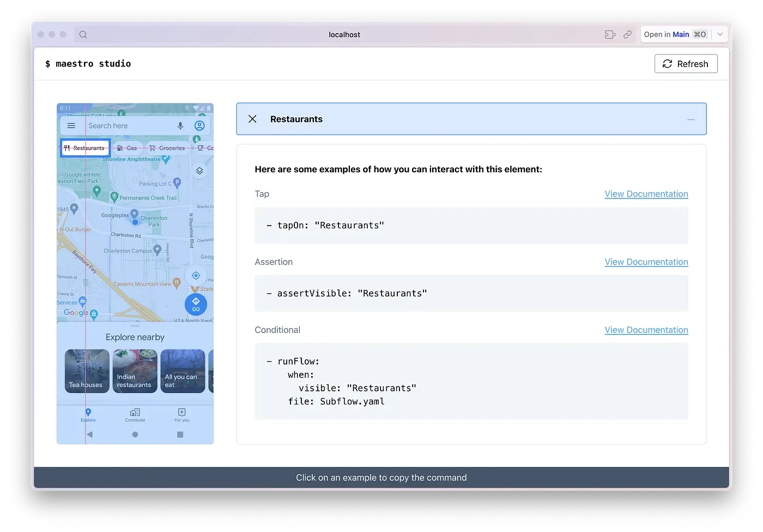Switch to the Commute tab
This screenshot has height=532, width=763.
point(135,415)
